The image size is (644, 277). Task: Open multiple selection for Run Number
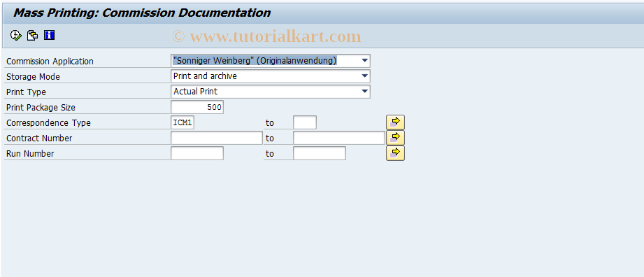(x=395, y=153)
